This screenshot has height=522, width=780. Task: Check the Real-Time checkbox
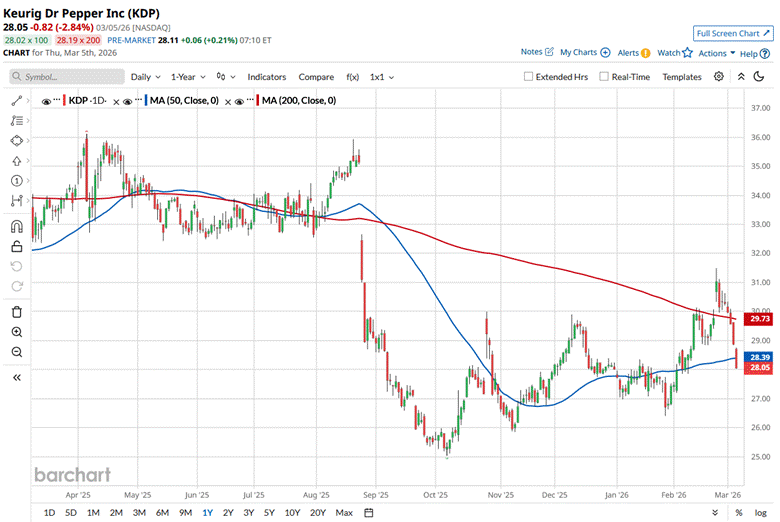(604, 77)
